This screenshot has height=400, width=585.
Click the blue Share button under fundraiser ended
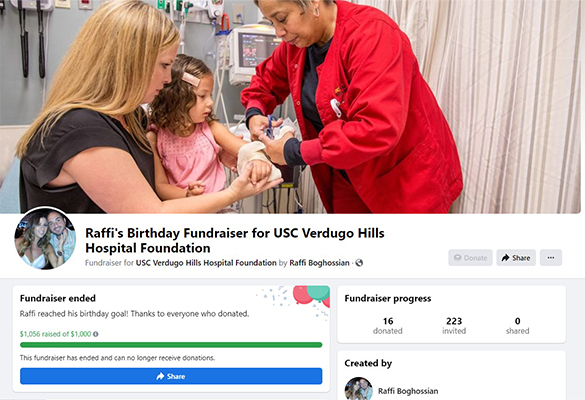(171, 376)
